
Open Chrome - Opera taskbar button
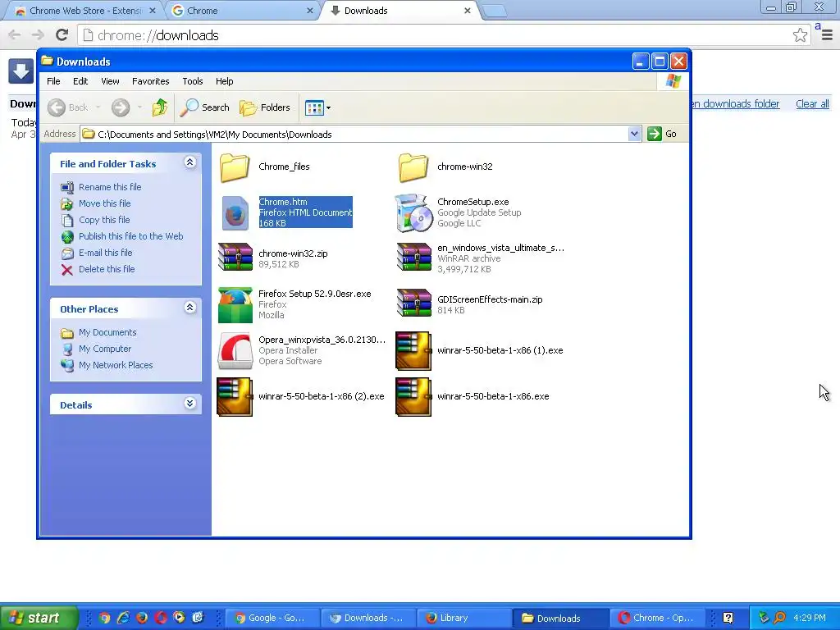coord(656,619)
